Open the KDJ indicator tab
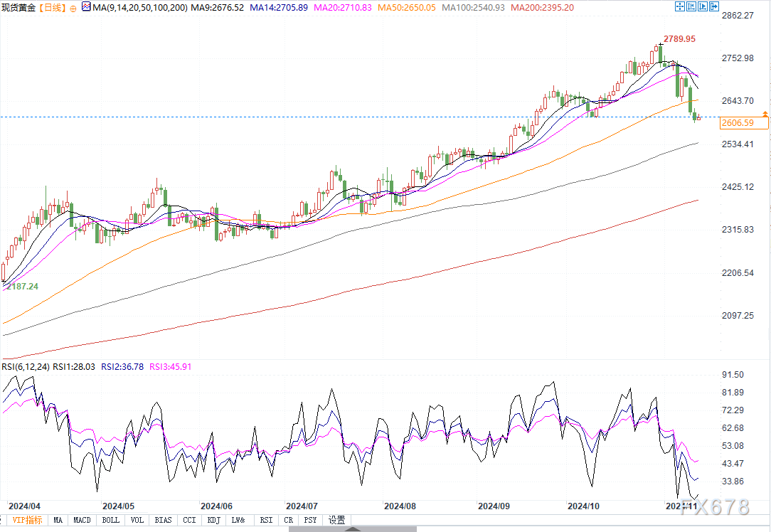The image size is (771, 532). coord(214,520)
